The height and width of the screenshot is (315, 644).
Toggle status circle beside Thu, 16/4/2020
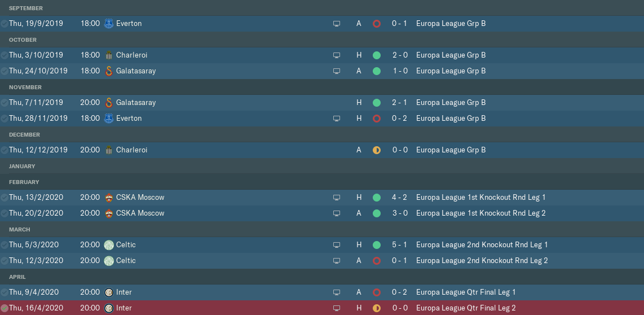coord(5,308)
